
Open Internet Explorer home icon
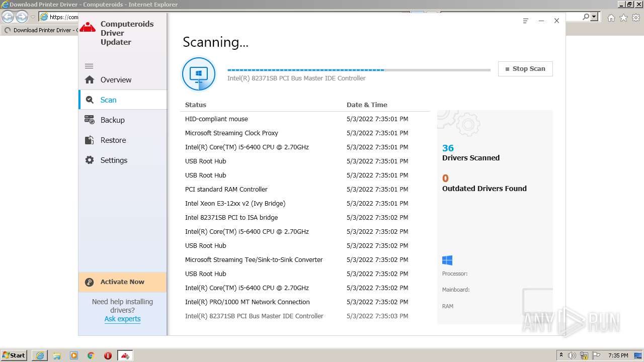coord(611,18)
